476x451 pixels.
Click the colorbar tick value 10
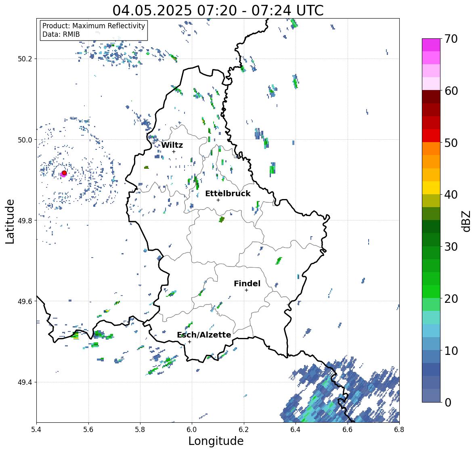pos(451,350)
